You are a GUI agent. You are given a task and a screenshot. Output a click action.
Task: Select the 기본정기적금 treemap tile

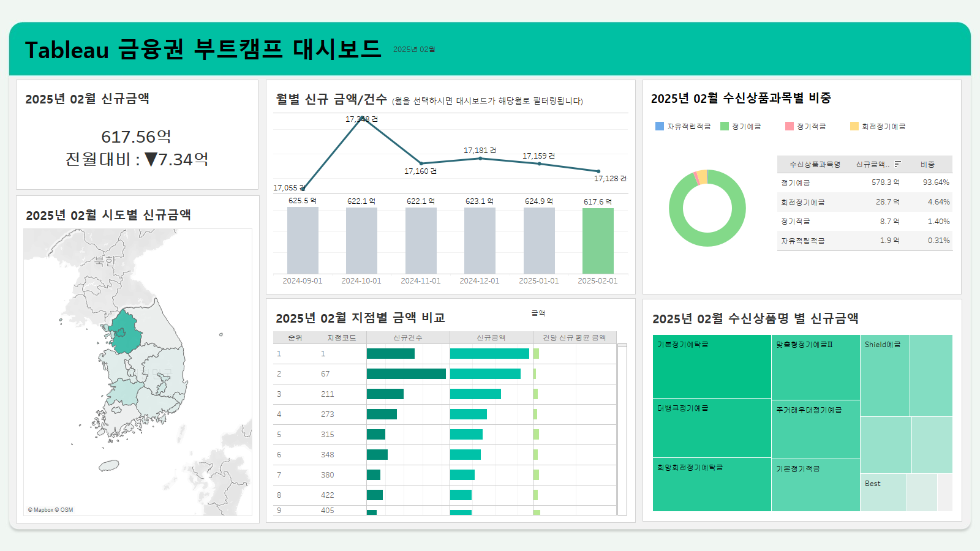(x=816, y=485)
